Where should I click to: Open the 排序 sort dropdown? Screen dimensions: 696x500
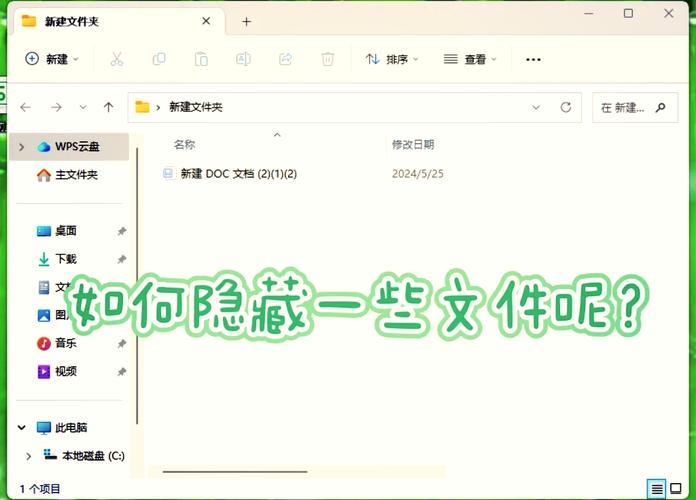click(x=392, y=59)
